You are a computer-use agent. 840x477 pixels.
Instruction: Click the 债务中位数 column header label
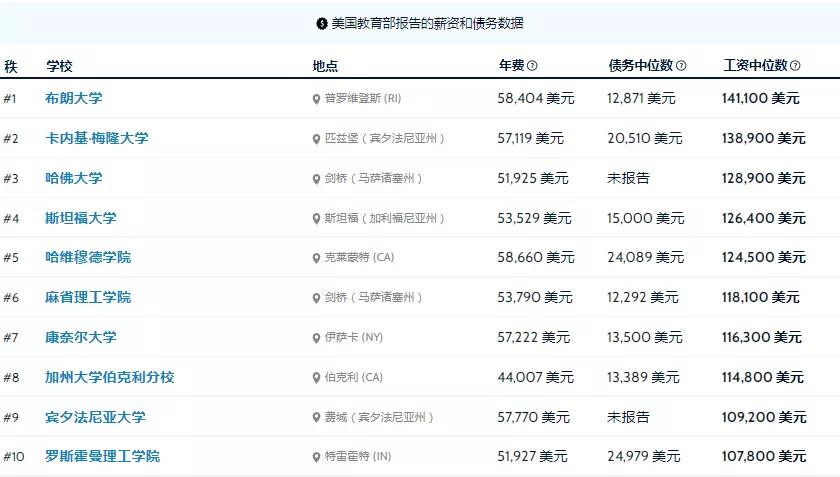pyautogui.click(x=641, y=65)
